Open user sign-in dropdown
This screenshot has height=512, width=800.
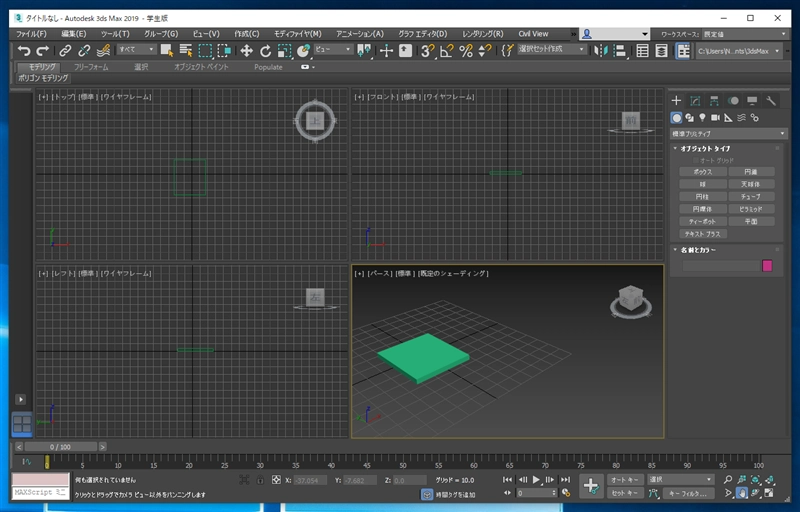614,34
